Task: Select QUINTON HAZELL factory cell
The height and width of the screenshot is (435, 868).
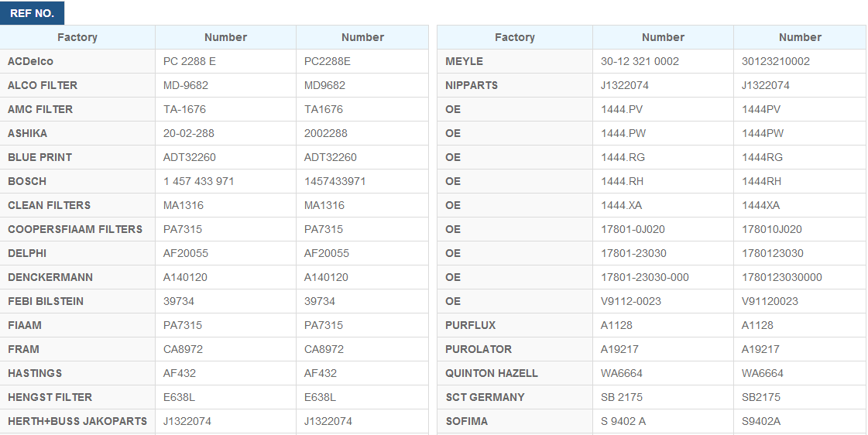Action: (x=515, y=373)
